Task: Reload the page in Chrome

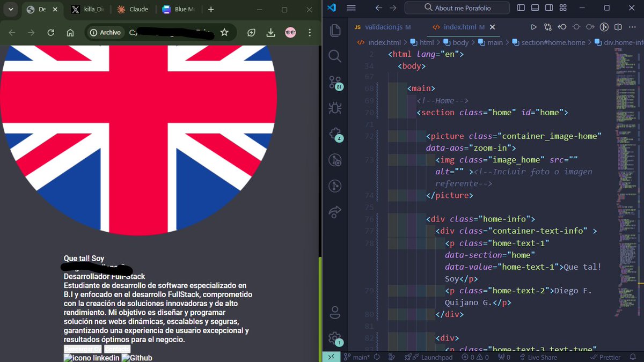Action: click(51, 33)
